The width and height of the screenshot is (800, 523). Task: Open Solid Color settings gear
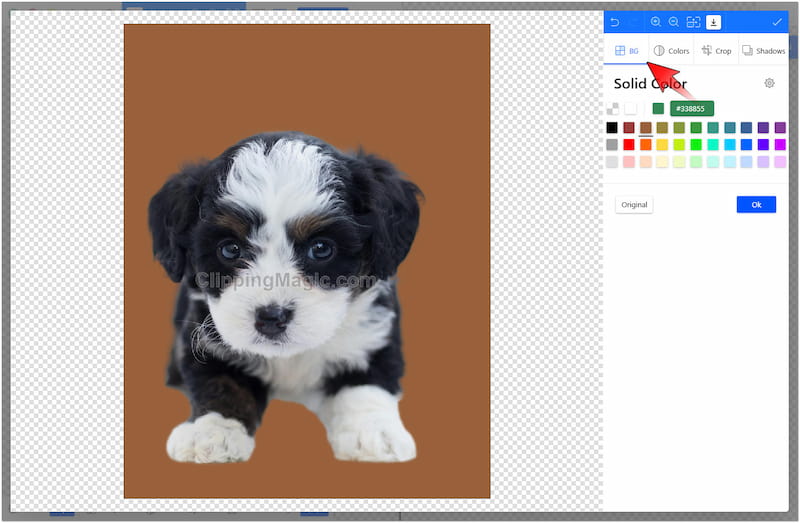click(x=769, y=83)
